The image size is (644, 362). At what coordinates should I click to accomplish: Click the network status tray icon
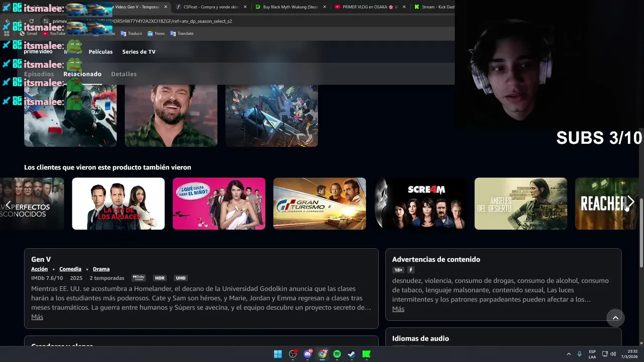pyautogui.click(x=605, y=354)
